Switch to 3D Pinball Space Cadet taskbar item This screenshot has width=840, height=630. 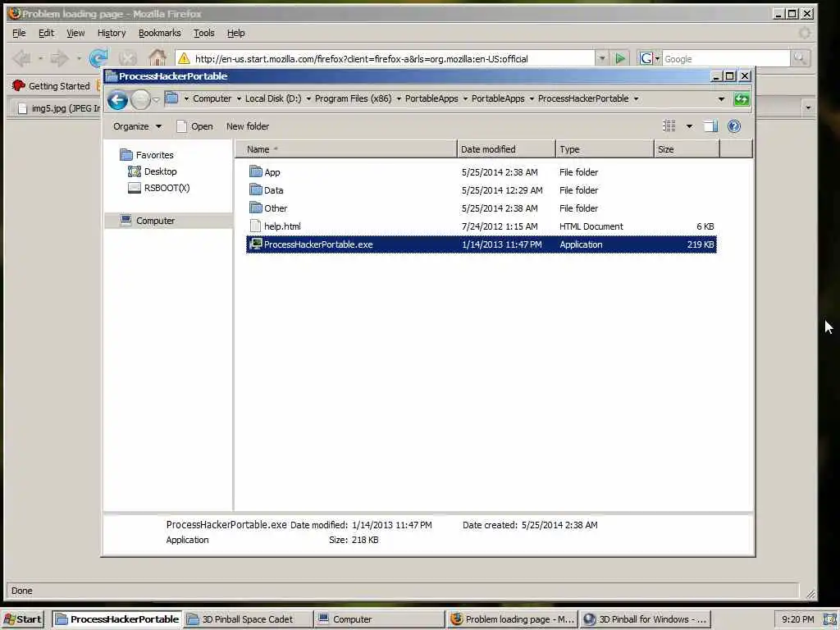point(248,619)
